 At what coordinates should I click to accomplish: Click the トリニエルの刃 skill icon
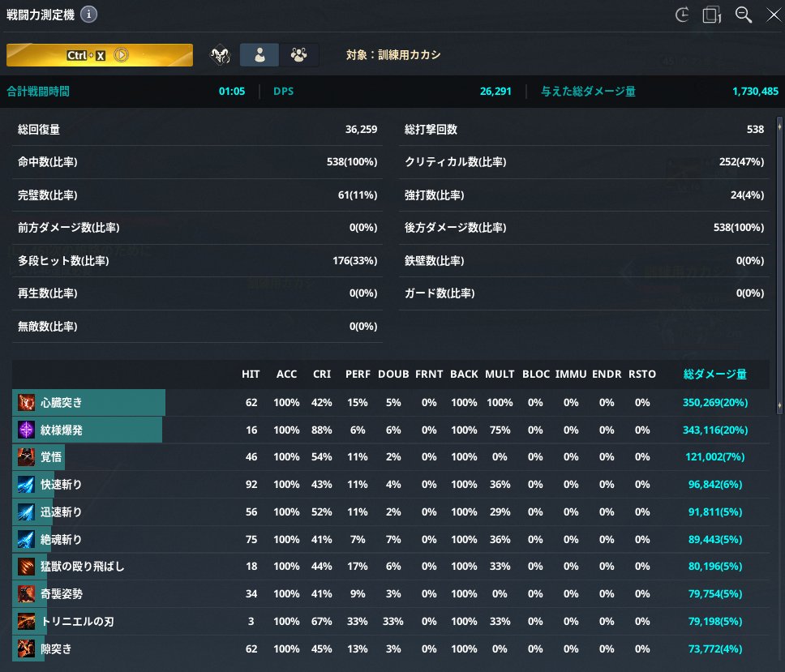26,622
